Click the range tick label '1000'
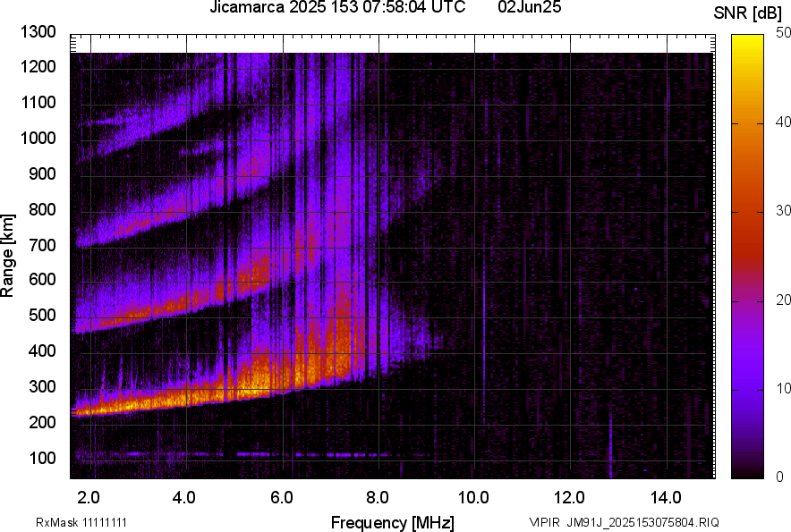 click(x=38, y=138)
